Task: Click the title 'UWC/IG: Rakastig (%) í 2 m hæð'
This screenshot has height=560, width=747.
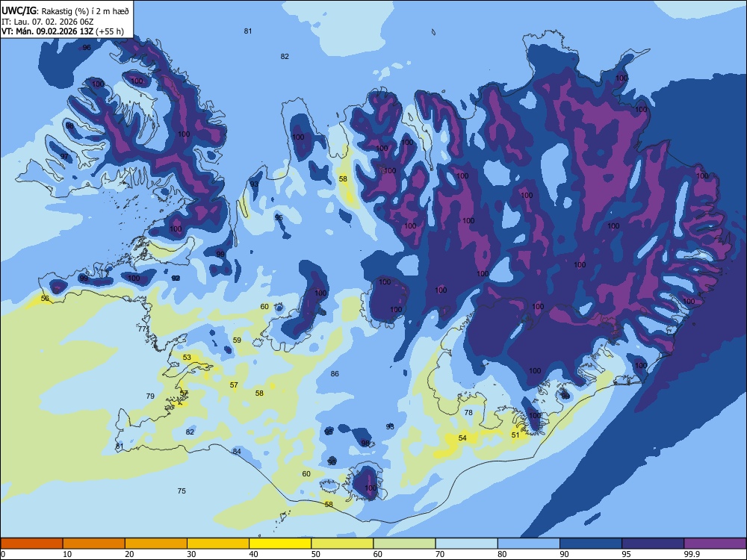Action: [65, 11]
